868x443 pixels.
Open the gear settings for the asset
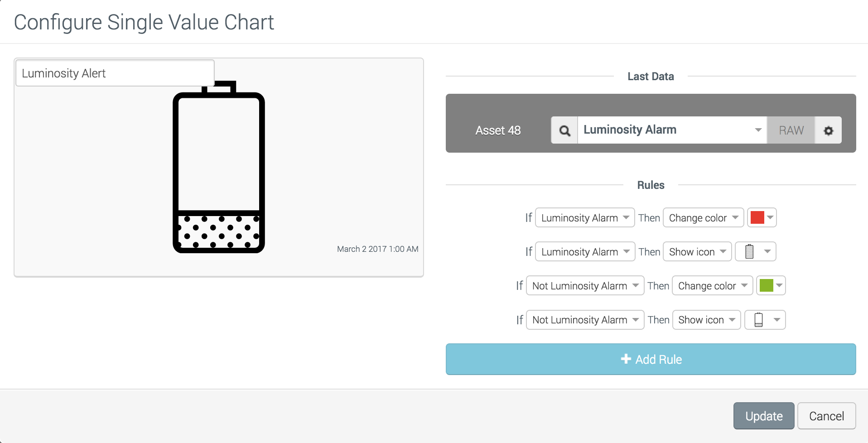pos(828,130)
